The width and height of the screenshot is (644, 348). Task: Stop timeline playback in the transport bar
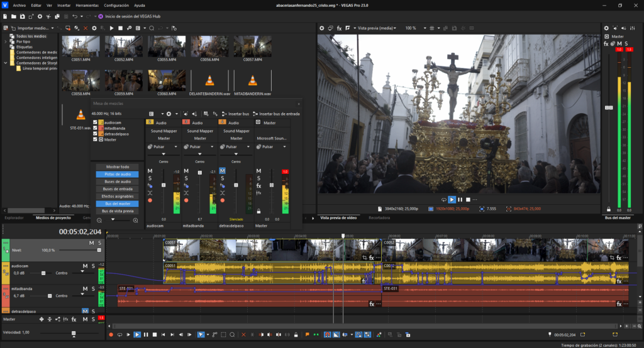point(155,335)
